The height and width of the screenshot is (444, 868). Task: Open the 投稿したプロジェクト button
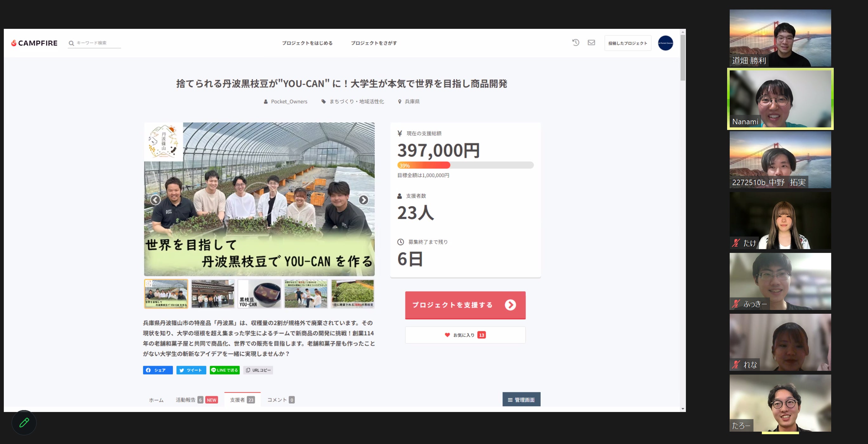[628, 43]
